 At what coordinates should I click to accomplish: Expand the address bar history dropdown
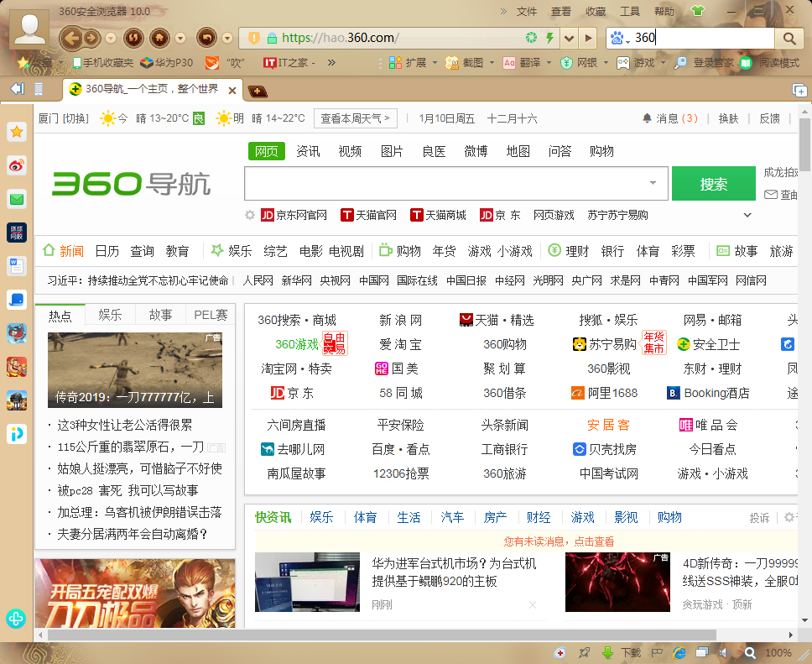pyautogui.click(x=569, y=38)
